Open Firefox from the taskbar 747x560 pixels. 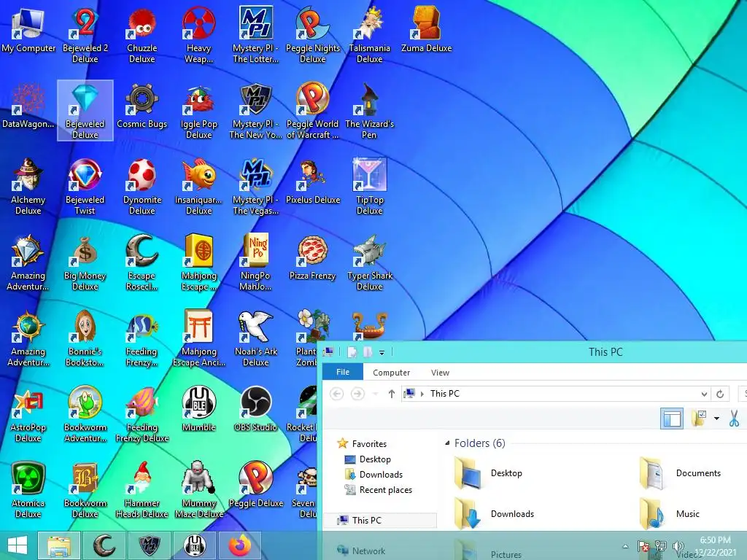tap(240, 545)
